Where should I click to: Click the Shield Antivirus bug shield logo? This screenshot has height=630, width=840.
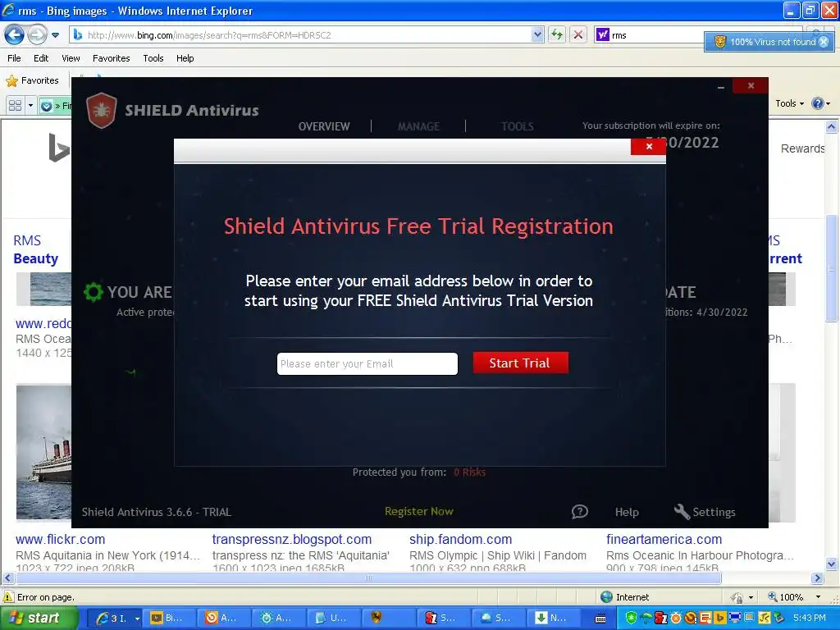pos(101,111)
